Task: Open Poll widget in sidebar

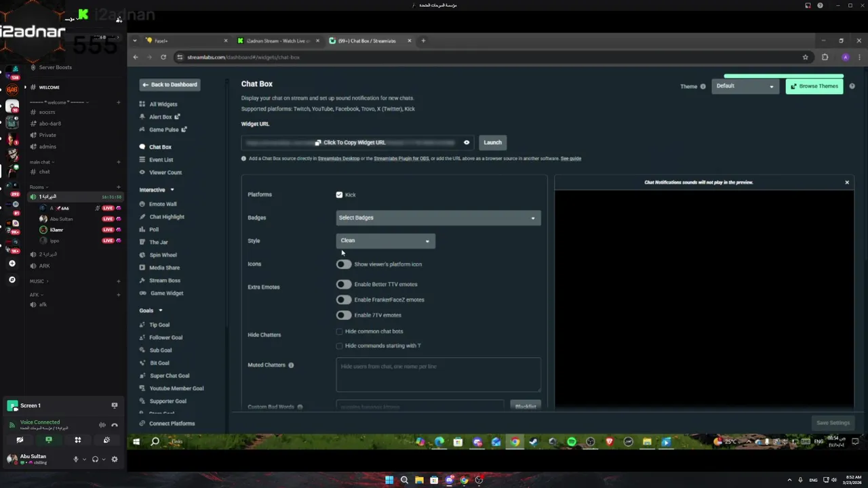Action: coord(149,230)
